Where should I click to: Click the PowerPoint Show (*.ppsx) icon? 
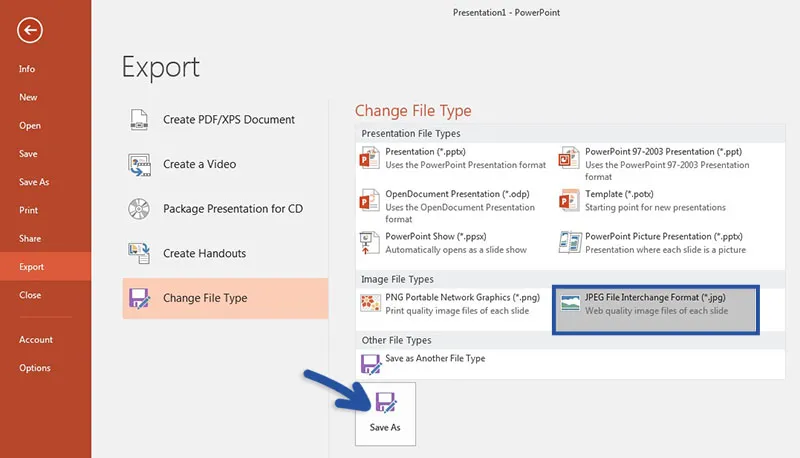coord(370,241)
